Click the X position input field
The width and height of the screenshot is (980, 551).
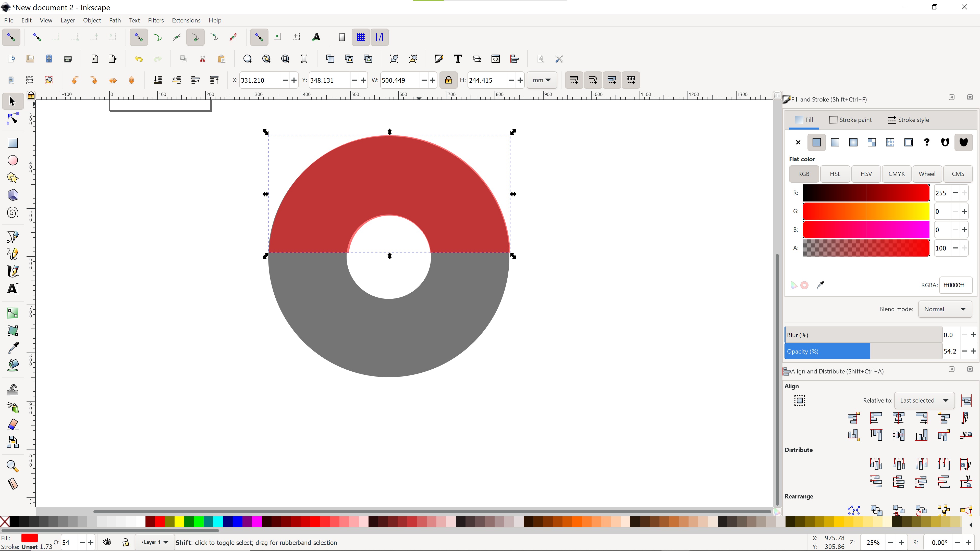[x=260, y=80]
